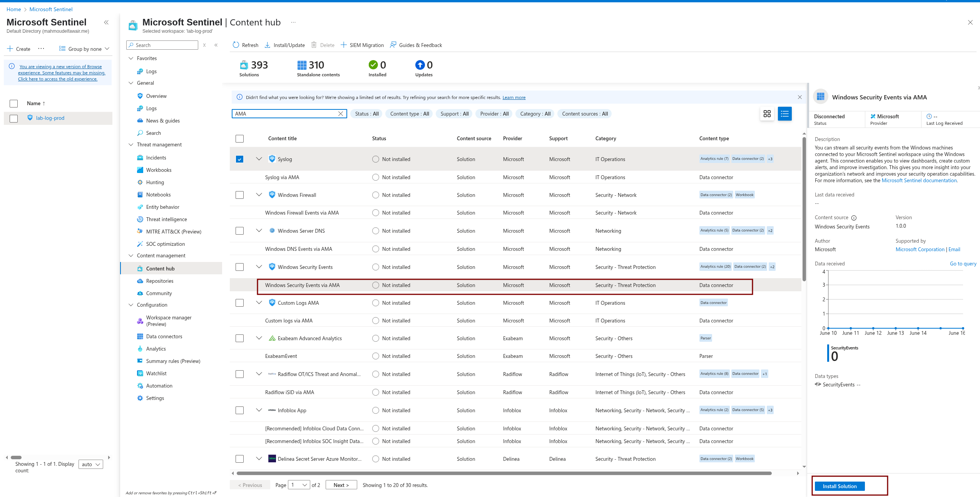Collapse the Favorites nav section
The width and height of the screenshot is (980, 497).
click(x=131, y=58)
